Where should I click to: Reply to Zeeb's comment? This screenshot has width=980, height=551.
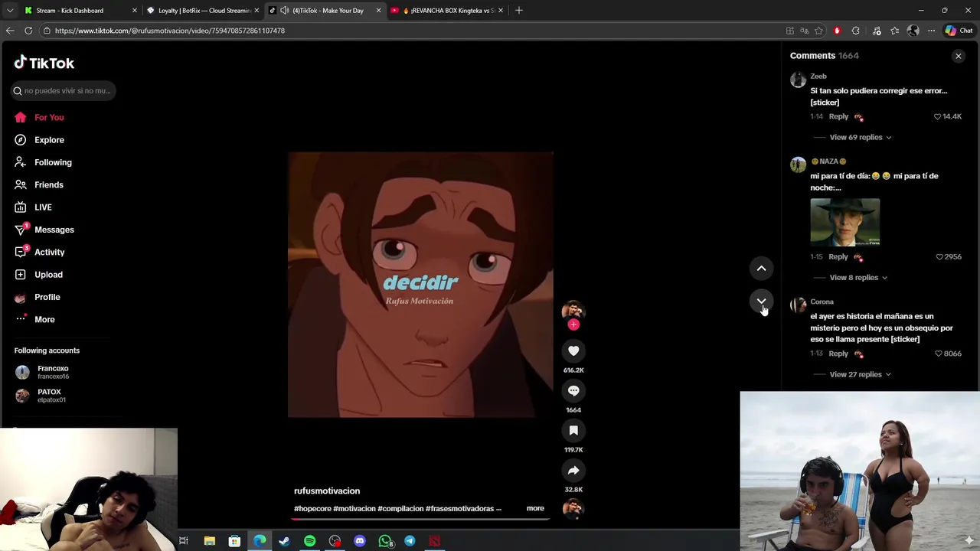838,116
